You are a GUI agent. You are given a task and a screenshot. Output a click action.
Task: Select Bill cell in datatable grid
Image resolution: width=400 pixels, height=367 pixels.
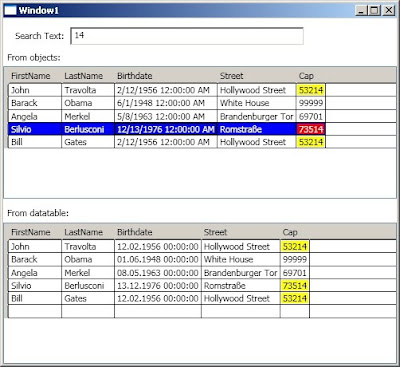(35, 298)
